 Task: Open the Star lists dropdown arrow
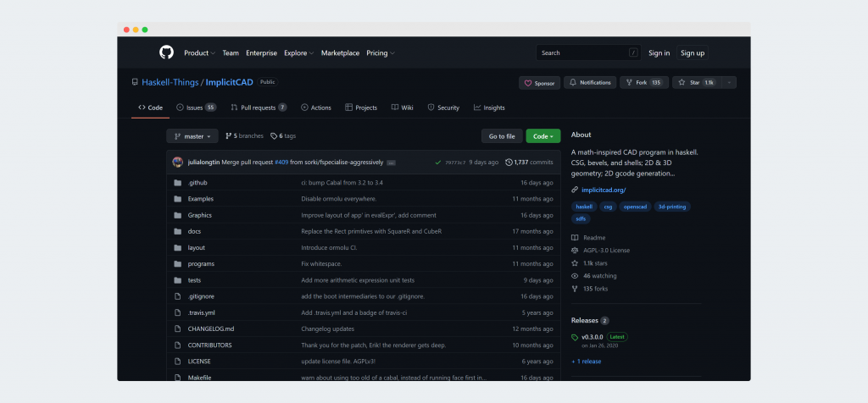point(729,83)
